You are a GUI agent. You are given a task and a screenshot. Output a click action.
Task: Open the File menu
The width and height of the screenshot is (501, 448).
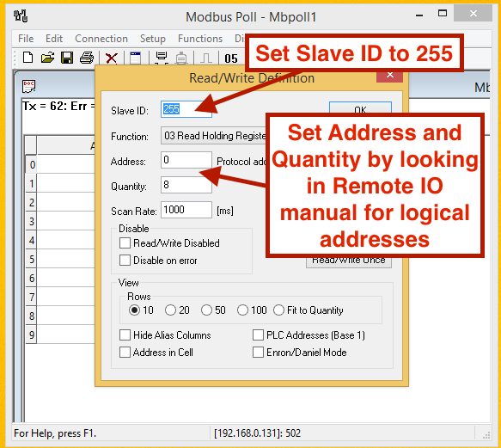(26, 39)
